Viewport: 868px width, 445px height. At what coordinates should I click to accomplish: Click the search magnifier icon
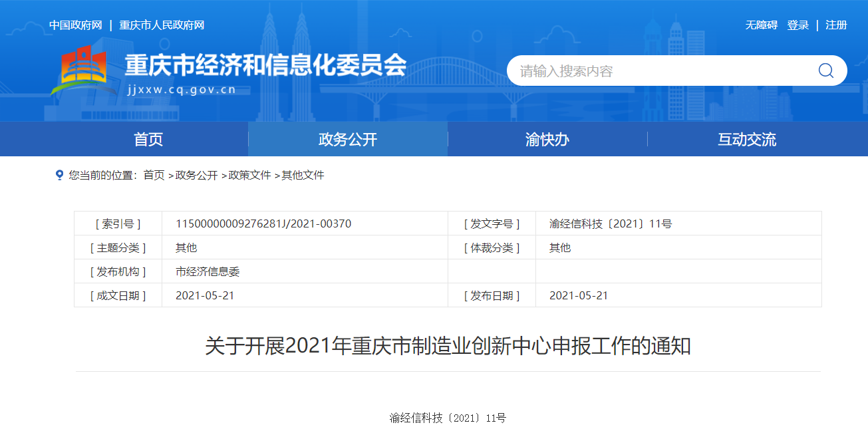coord(825,71)
